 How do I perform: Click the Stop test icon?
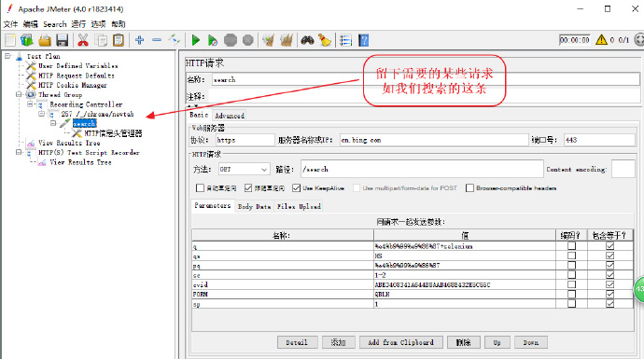coord(231,40)
